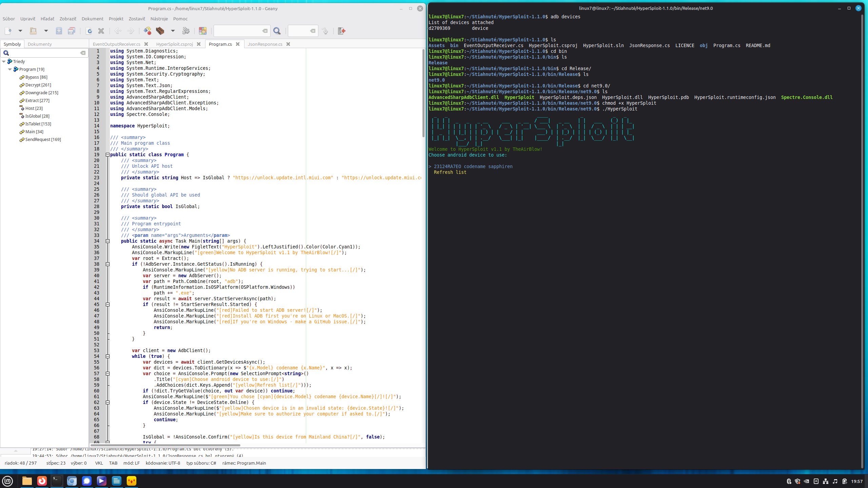Click the Open file folder icon
The height and width of the screenshot is (488, 868).
tap(33, 31)
